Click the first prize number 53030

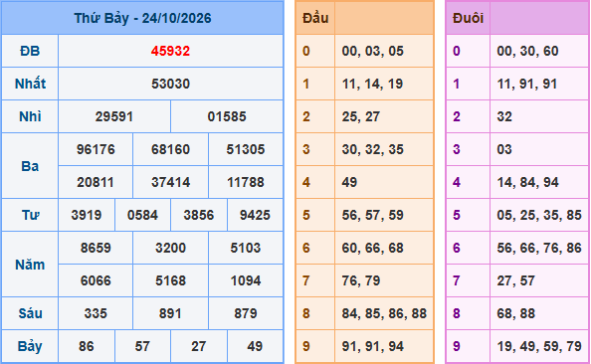(170, 84)
